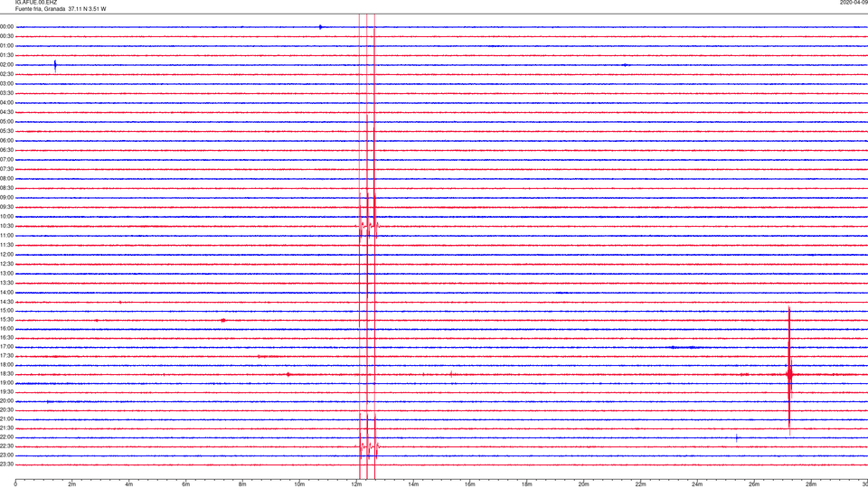This screenshot has width=868, height=488.
Task: Click the 12m tick on minute axis
Action: click(x=356, y=484)
